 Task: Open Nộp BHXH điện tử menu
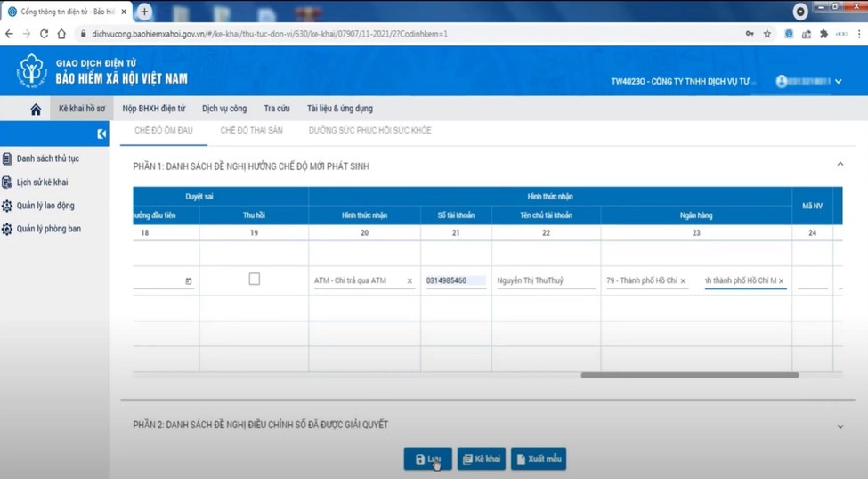[x=154, y=109]
